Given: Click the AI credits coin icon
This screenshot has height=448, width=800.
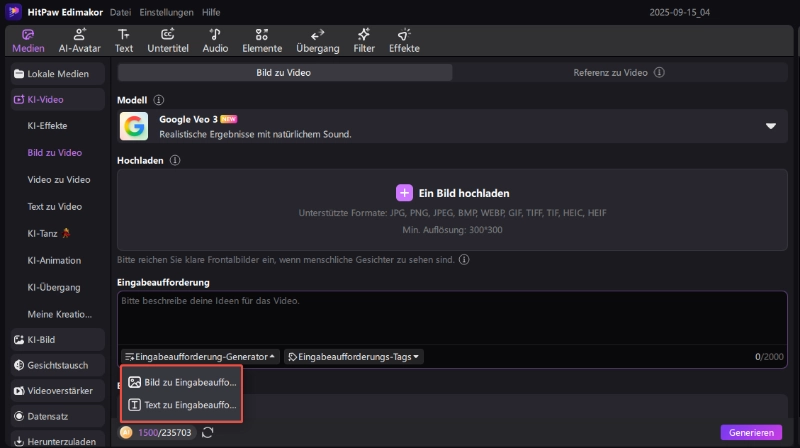Looking at the screenshot, I should (x=126, y=432).
